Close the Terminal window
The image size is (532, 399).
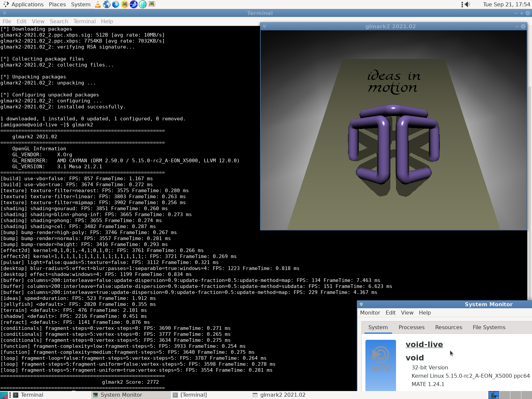528,13
